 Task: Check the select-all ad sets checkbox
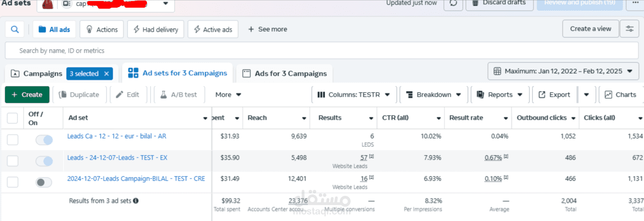tap(12, 118)
